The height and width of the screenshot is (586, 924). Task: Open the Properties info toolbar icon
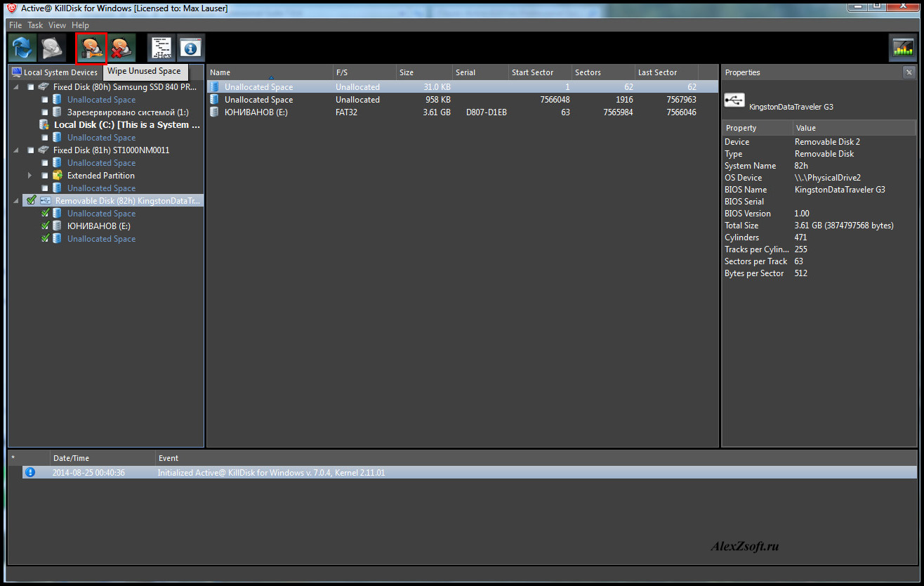pyautogui.click(x=191, y=48)
